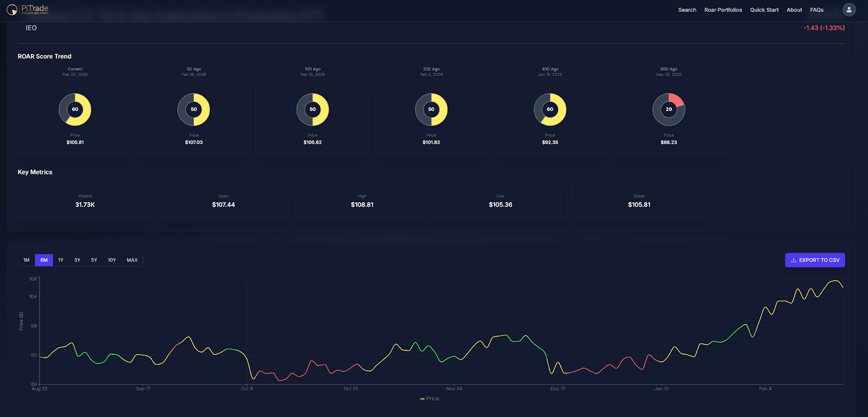Viewport: 868px width, 417px height.
Task: Click the Volume 31.73K metric card
Action: pyautogui.click(x=85, y=201)
